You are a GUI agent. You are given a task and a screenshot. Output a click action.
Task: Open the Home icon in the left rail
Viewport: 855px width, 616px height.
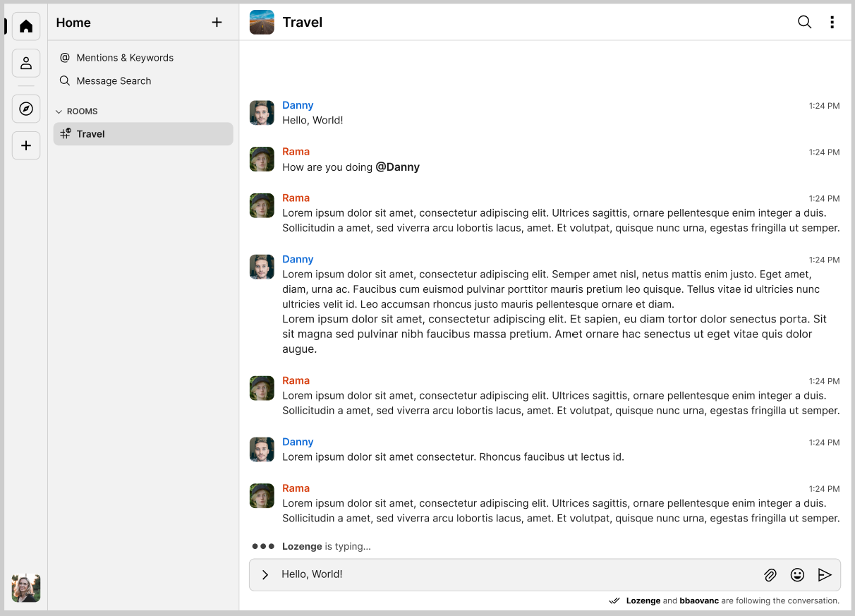(26, 26)
